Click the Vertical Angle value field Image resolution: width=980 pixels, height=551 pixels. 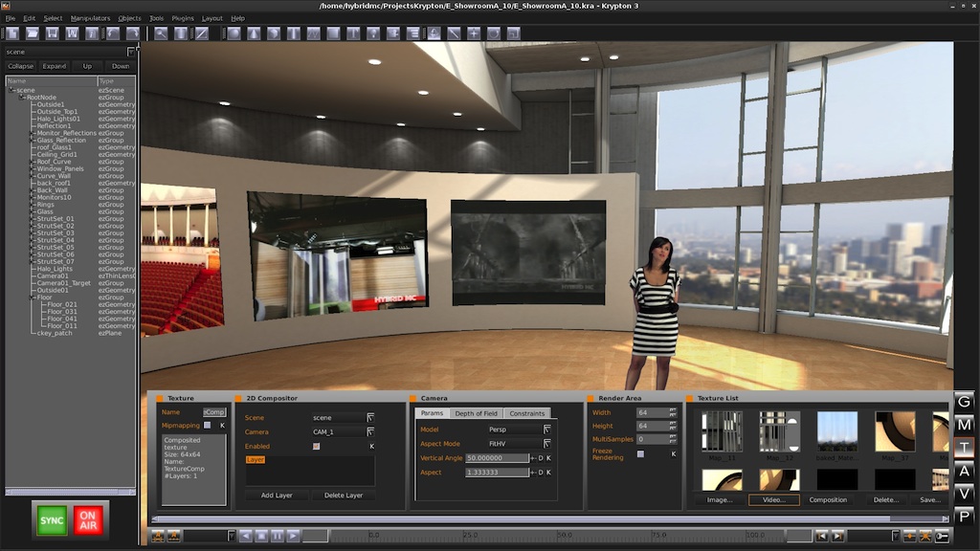498,458
